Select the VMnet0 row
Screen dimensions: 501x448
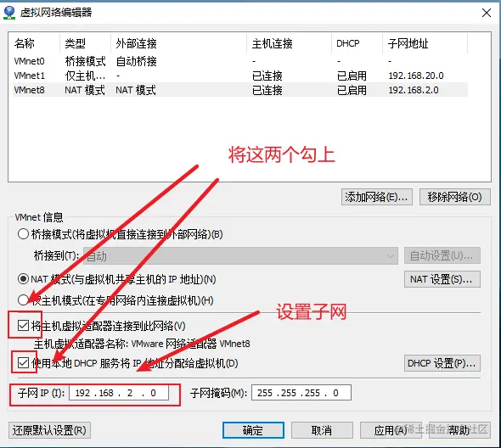pyautogui.click(x=240, y=61)
